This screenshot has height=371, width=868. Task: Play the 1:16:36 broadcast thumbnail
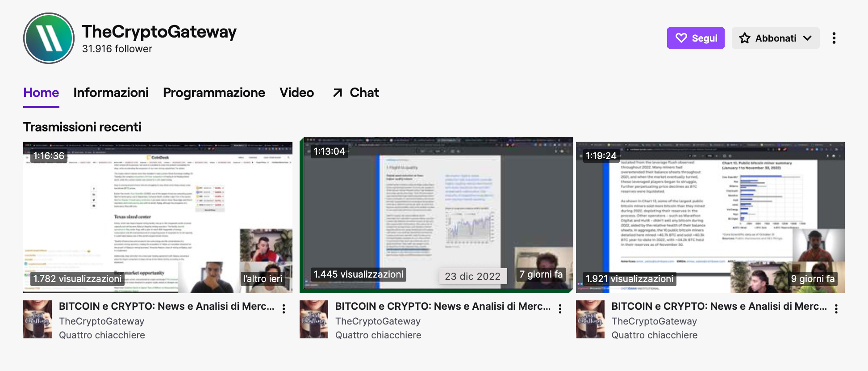pyautogui.click(x=158, y=217)
